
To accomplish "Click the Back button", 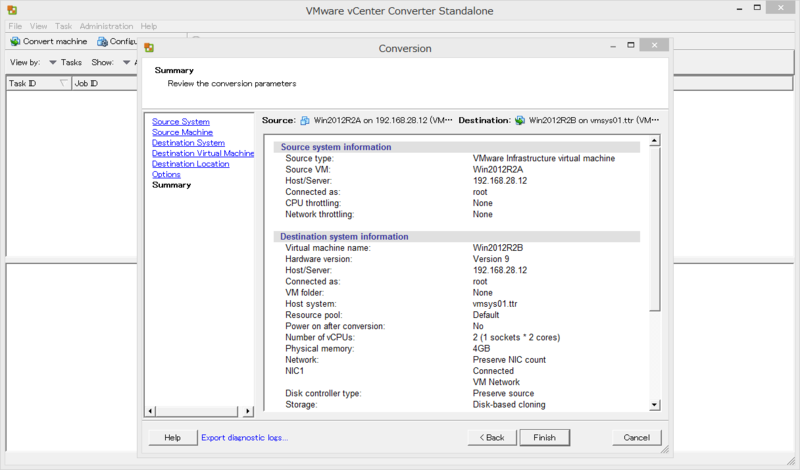I will (492, 437).
